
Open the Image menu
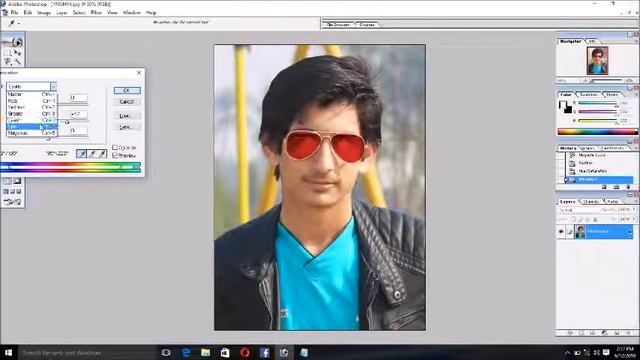[x=44, y=13]
